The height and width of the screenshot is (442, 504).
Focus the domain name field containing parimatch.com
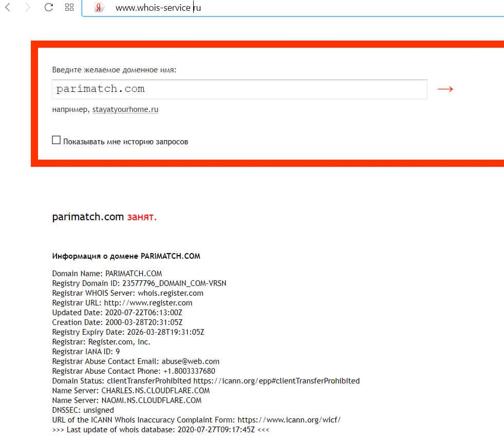(x=239, y=89)
